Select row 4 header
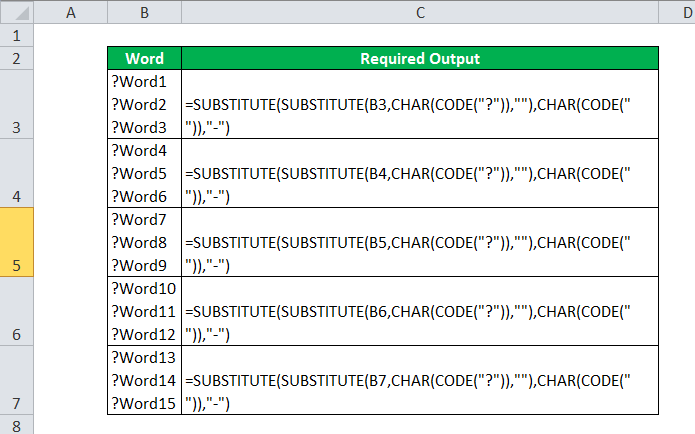The image size is (695, 434). [17, 173]
